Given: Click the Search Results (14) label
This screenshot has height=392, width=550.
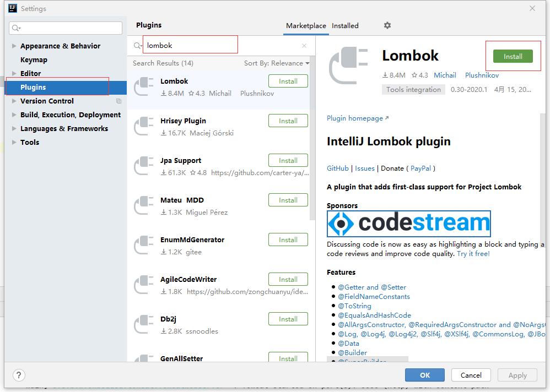Looking at the screenshot, I should 163,63.
